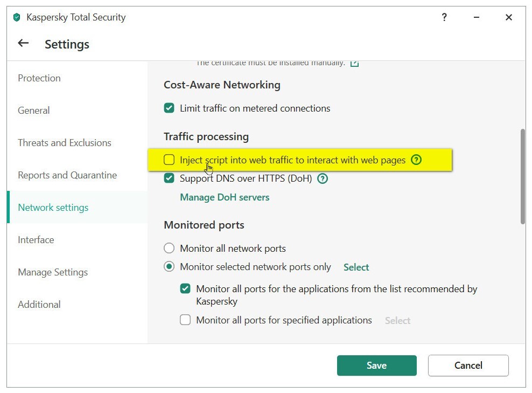The height and width of the screenshot is (393, 532).
Task: Enable Inject script into web traffic checkbox
Action: click(x=169, y=160)
